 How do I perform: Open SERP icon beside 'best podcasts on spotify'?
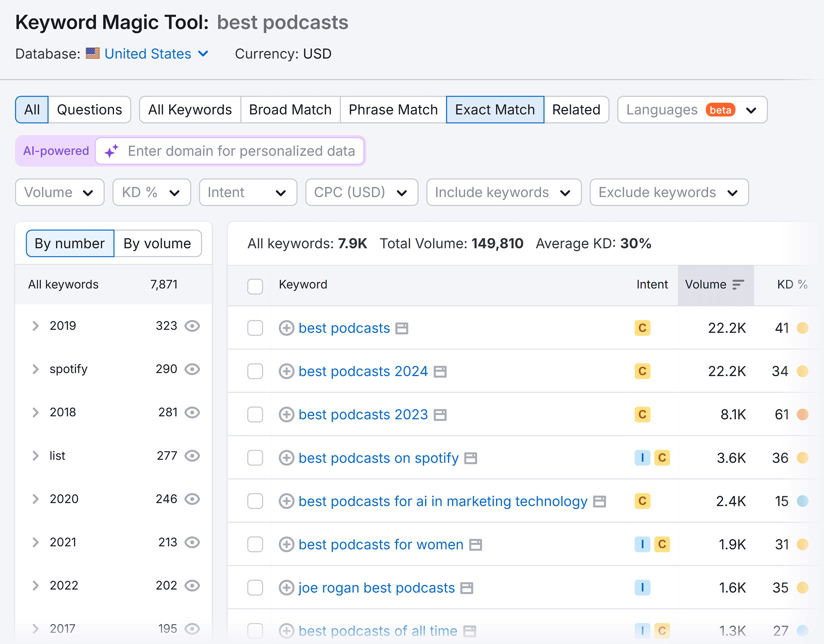coord(470,458)
